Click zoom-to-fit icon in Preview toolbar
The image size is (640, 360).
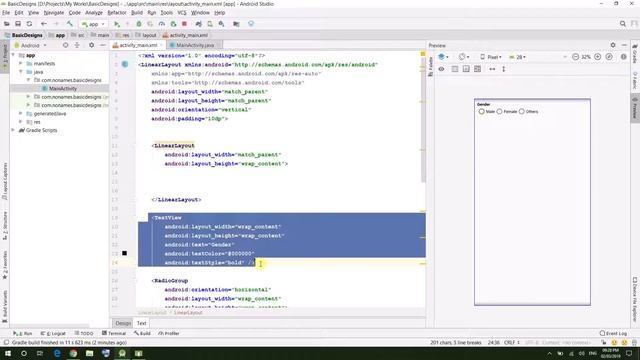(609, 57)
